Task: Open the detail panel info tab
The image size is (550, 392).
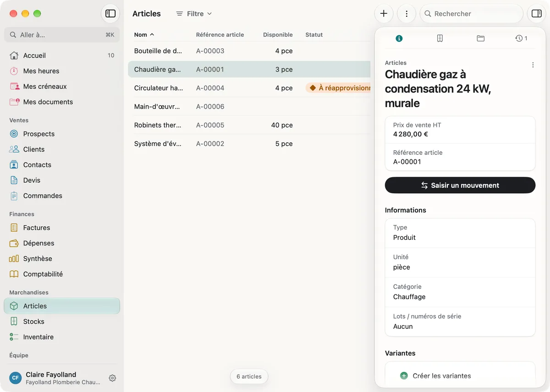Action: pyautogui.click(x=399, y=38)
